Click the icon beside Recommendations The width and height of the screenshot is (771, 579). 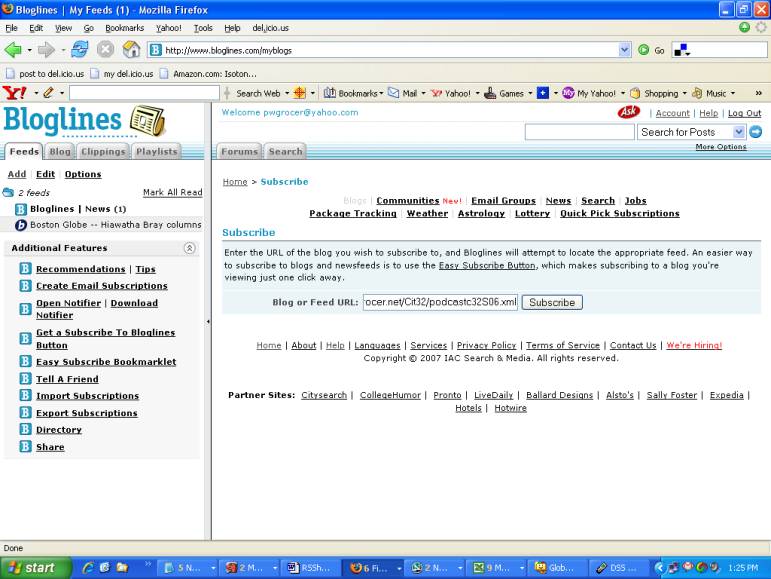click(x=26, y=269)
